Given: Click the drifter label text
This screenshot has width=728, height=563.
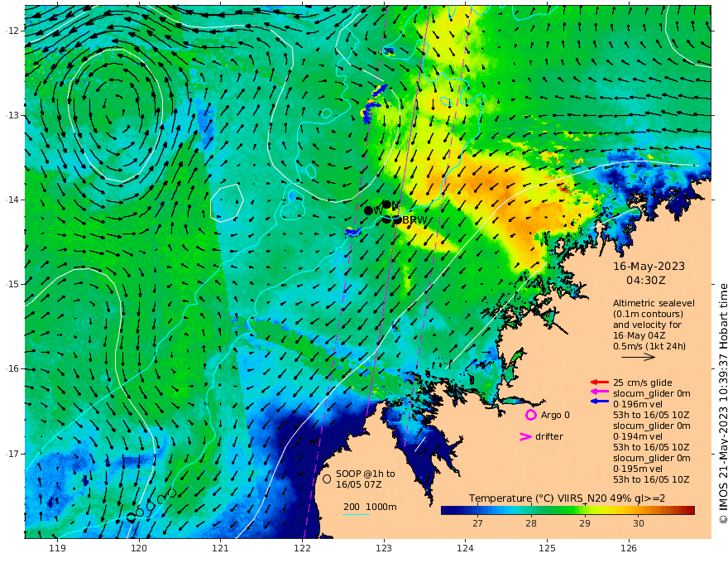Looking at the screenshot, I should pos(549,436).
